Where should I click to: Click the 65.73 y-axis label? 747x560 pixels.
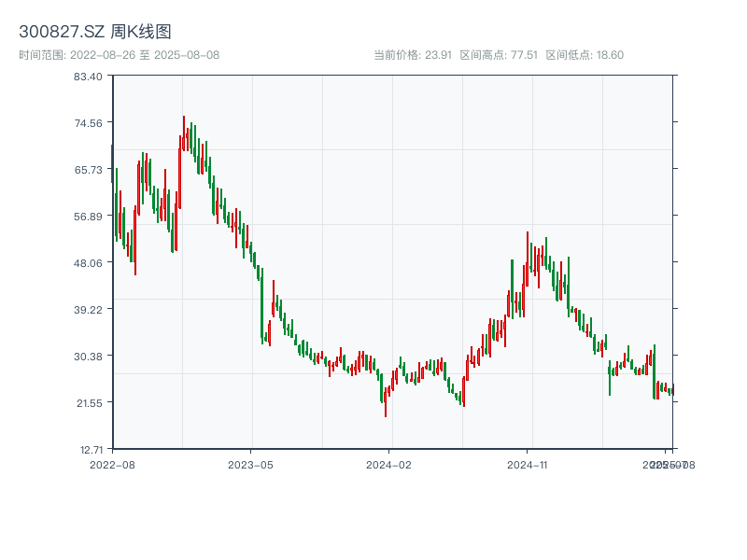(88, 170)
